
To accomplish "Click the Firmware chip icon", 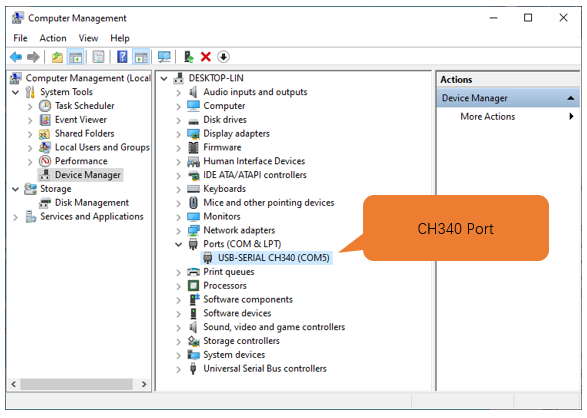I will click(193, 147).
